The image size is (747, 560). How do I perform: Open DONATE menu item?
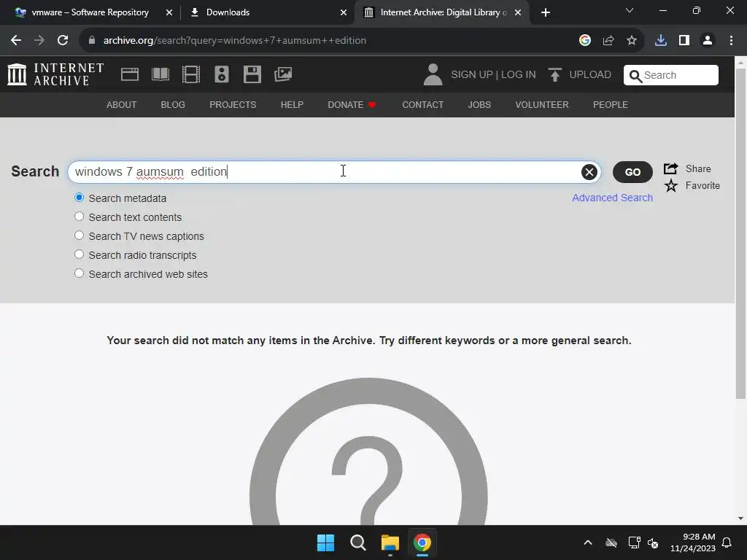(352, 105)
